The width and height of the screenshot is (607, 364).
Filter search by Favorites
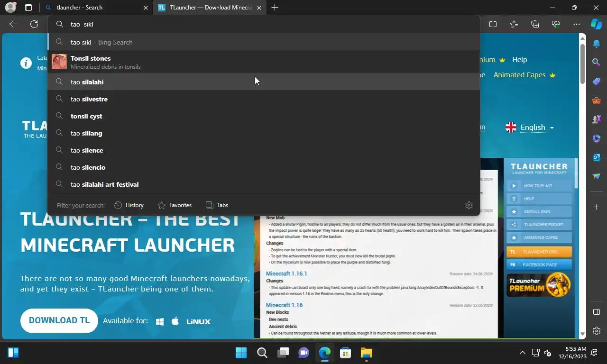[175, 205]
